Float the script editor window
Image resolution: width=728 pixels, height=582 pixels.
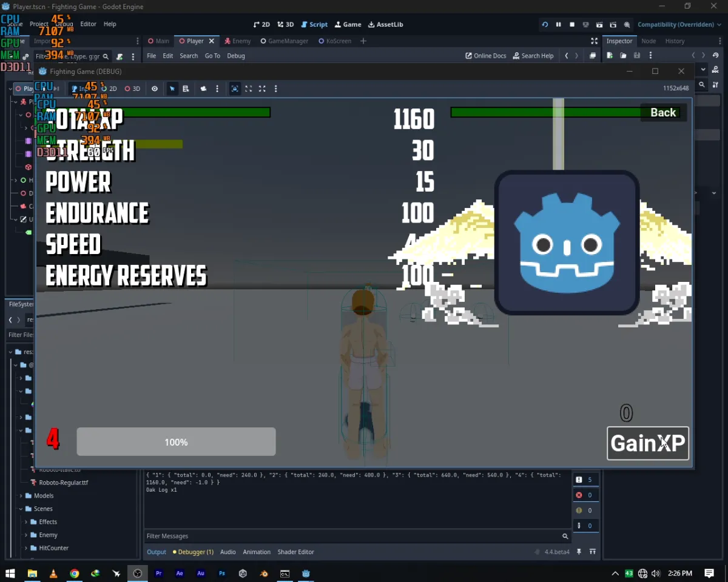tap(593, 56)
